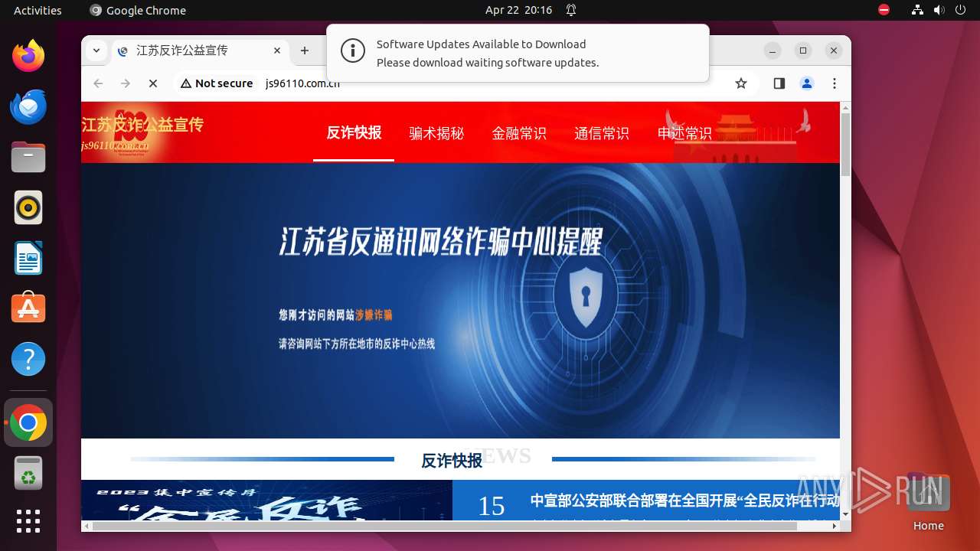The width and height of the screenshot is (980, 551).
Task: Select the 反诈快报 navigation tab
Action: tap(354, 132)
